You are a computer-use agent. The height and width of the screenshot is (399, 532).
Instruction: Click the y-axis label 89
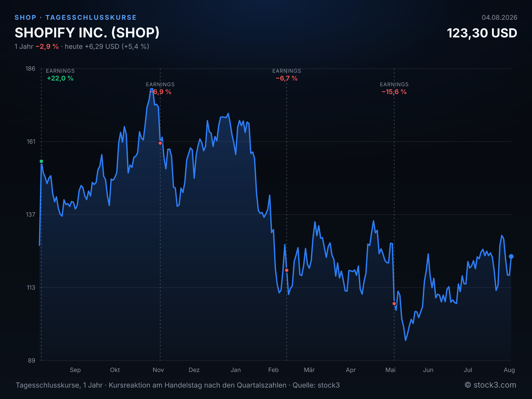(x=31, y=361)
